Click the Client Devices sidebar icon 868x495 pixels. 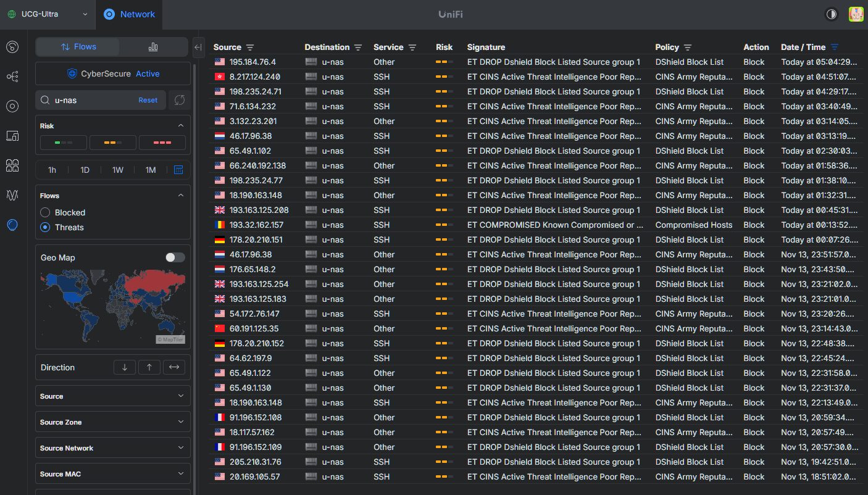pos(12,136)
